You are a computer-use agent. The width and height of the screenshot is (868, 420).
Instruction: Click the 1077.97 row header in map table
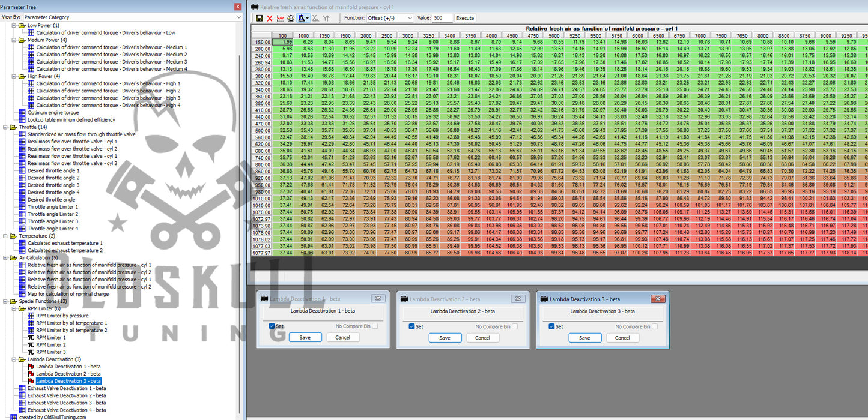tap(262, 253)
